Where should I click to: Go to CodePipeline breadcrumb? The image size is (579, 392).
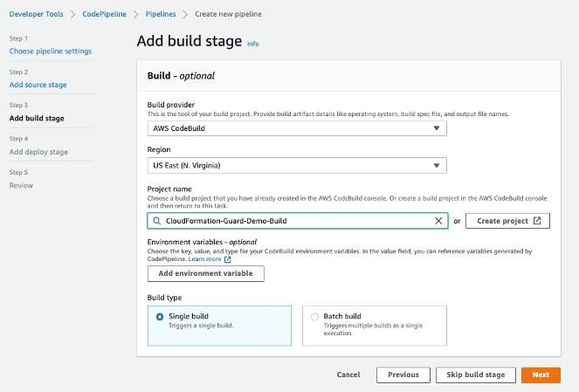tap(105, 14)
